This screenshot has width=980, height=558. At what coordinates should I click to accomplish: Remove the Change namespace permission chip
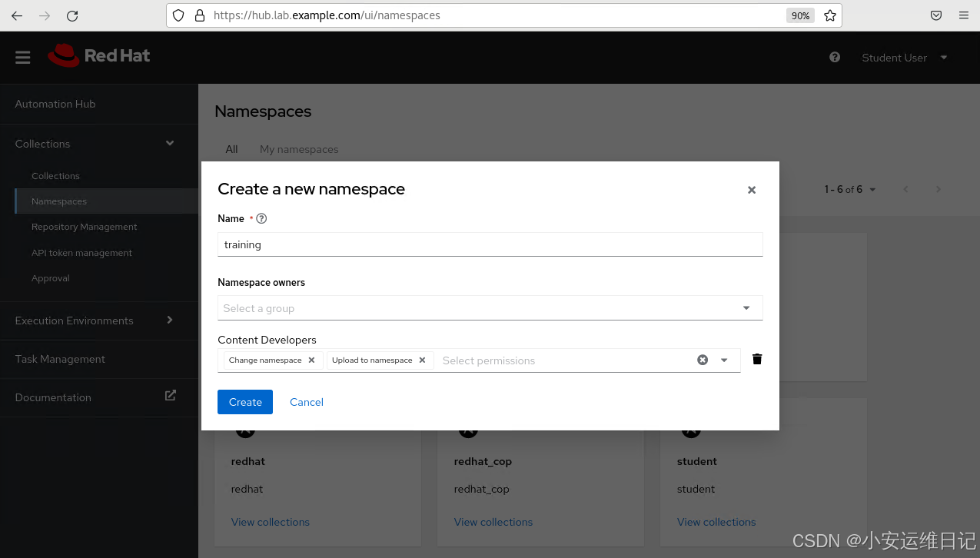(x=311, y=360)
